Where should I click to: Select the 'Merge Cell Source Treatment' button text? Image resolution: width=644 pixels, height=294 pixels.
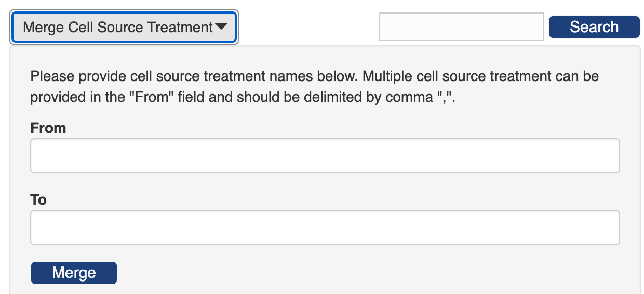(118, 28)
